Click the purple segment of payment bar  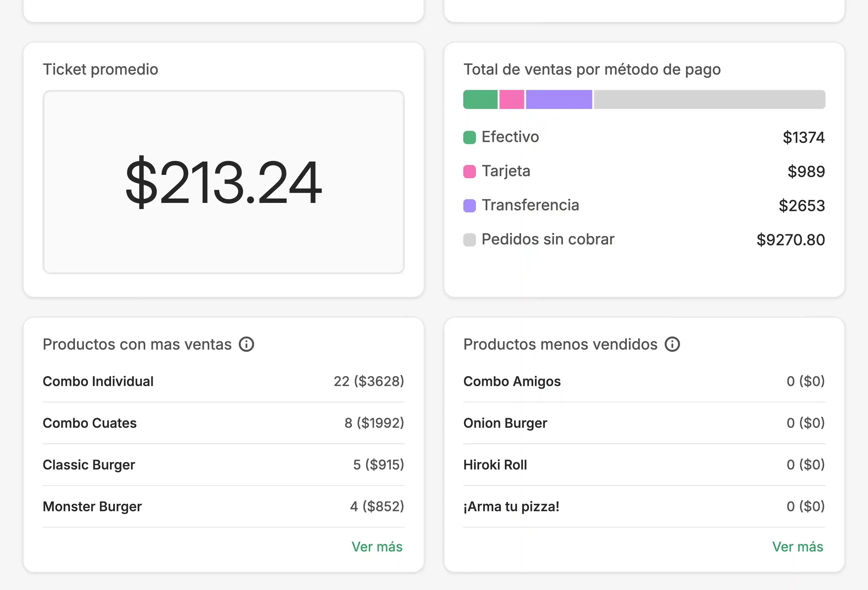coord(559,99)
